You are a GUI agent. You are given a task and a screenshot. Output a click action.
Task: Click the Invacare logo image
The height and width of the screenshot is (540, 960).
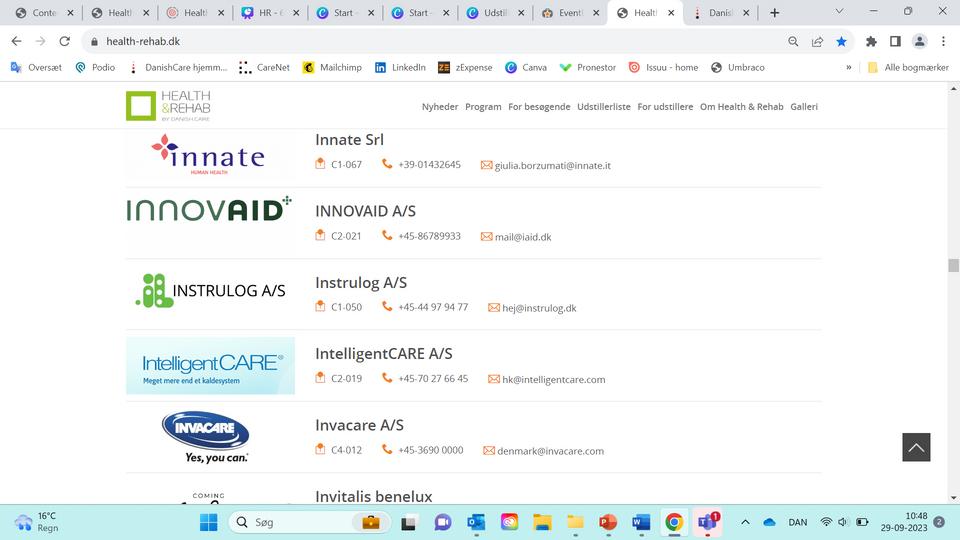pos(206,437)
